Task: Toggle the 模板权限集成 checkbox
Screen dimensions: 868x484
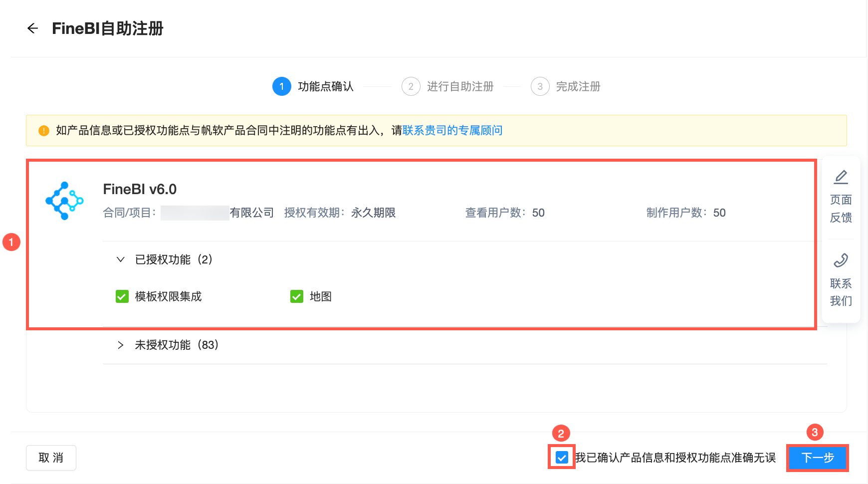Action: (x=122, y=297)
